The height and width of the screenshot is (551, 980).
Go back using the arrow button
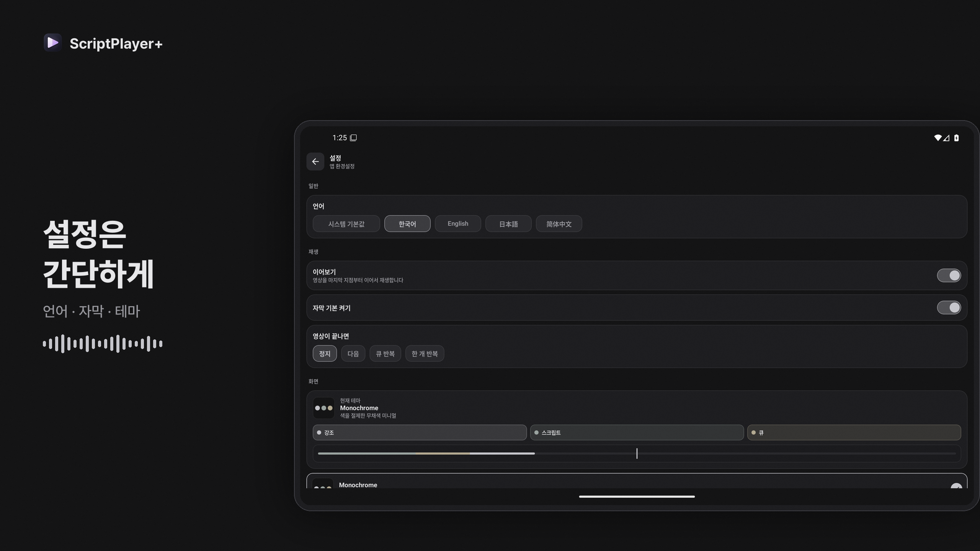[315, 161]
